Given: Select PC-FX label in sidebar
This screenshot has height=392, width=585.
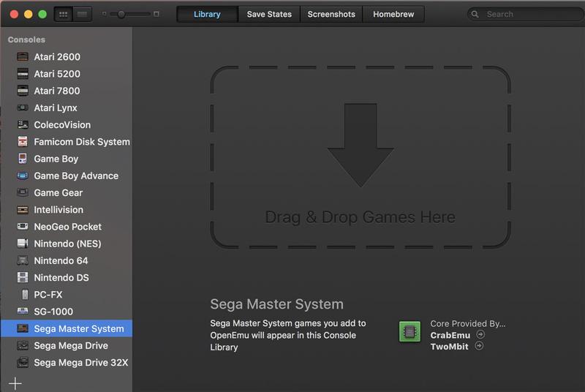Looking at the screenshot, I should pos(48,294).
